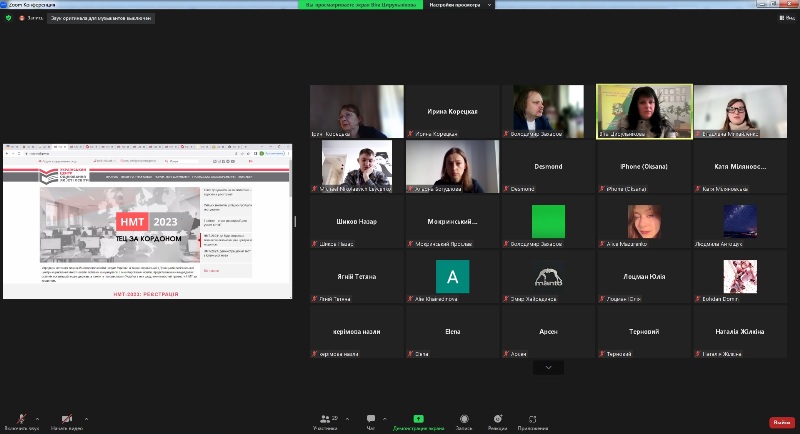Click the green Share Screen button

coord(418,421)
